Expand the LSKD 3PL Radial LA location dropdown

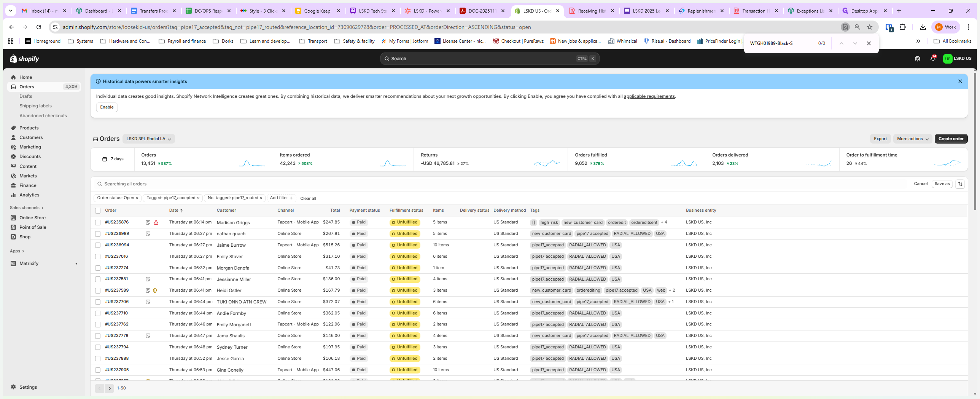[148, 139]
